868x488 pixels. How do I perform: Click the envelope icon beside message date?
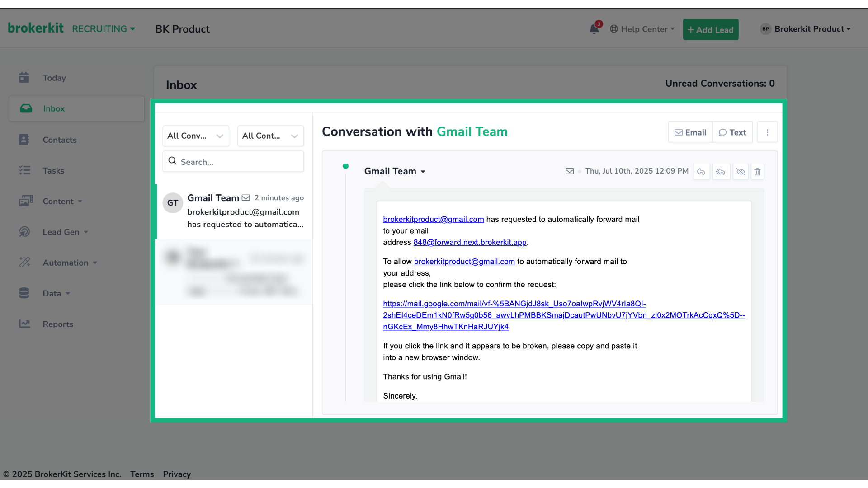(570, 171)
